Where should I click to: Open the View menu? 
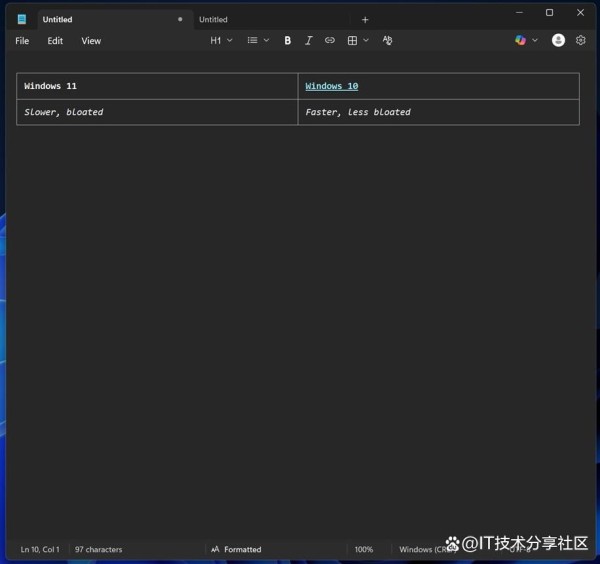coord(91,41)
